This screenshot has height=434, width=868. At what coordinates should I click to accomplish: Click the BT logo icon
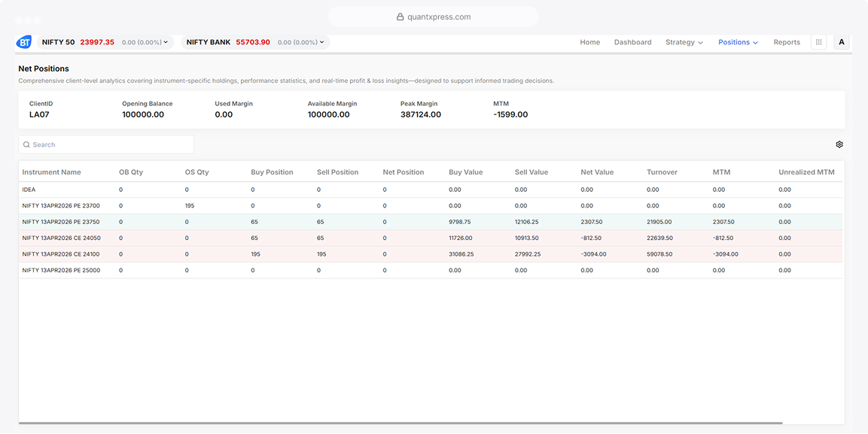pyautogui.click(x=24, y=42)
